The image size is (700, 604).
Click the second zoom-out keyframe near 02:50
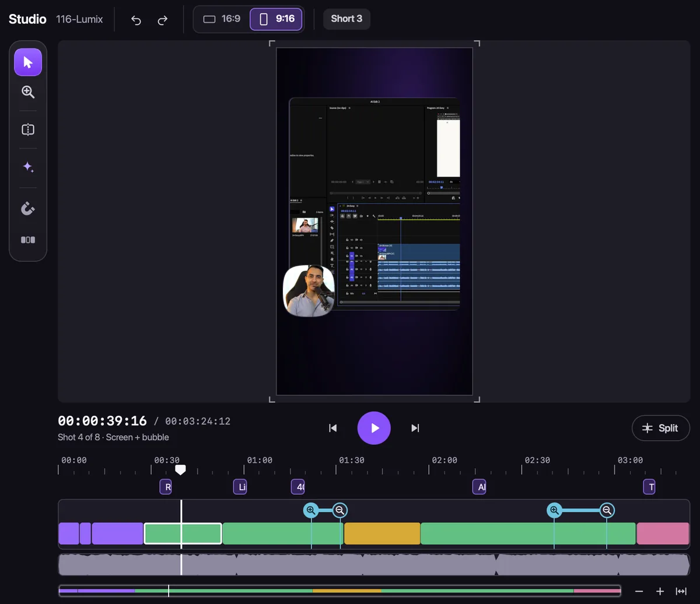607,511
